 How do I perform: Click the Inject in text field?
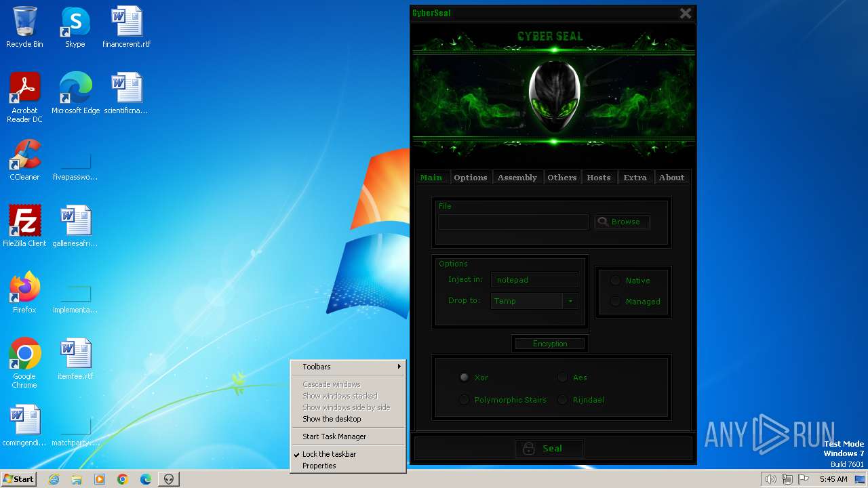534,280
